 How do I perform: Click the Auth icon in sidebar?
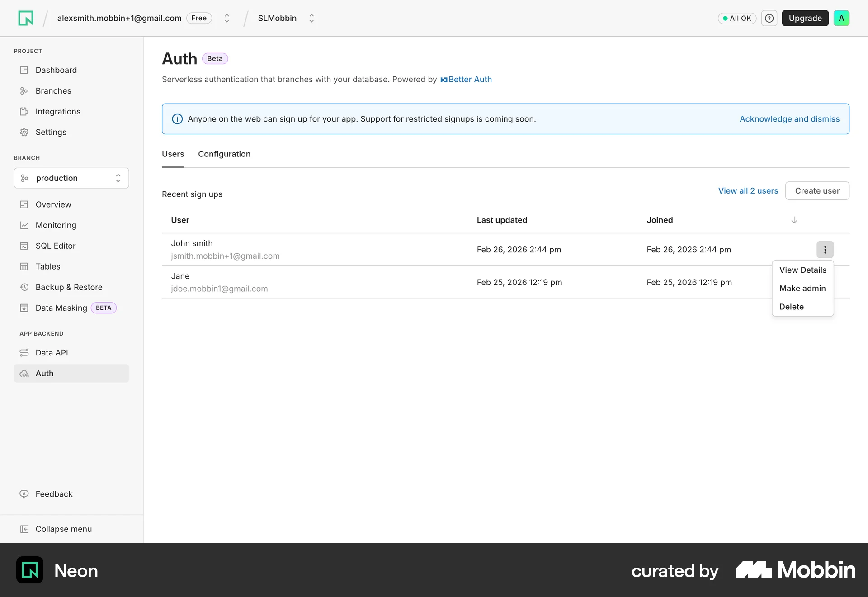[x=24, y=374]
